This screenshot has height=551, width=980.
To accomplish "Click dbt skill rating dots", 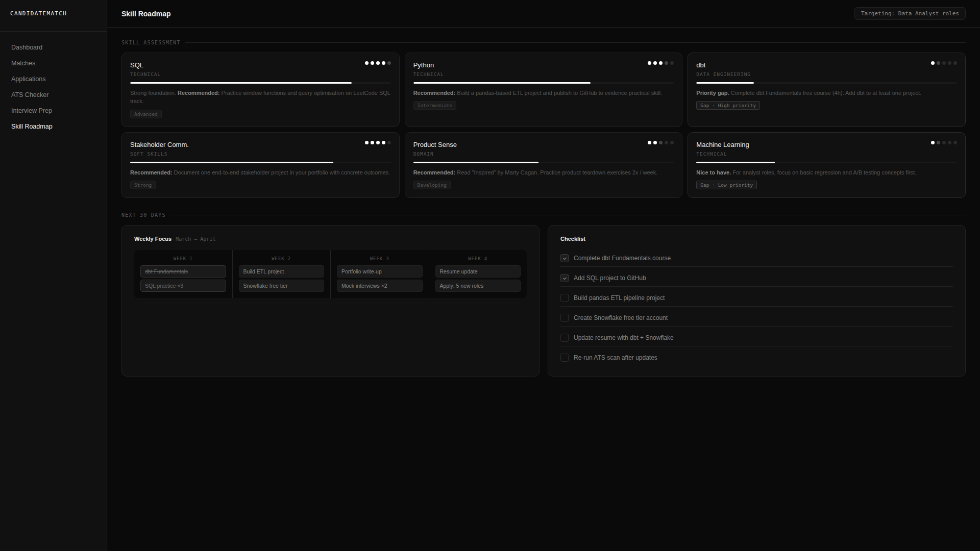I will click(944, 63).
